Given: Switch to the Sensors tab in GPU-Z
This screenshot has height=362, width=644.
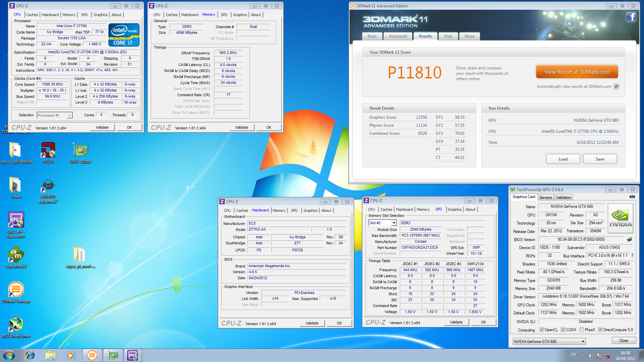Looking at the screenshot, I should [x=545, y=197].
